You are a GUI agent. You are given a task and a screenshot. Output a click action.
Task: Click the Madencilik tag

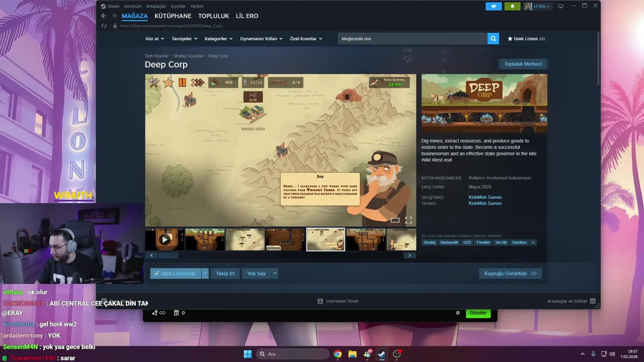click(449, 242)
